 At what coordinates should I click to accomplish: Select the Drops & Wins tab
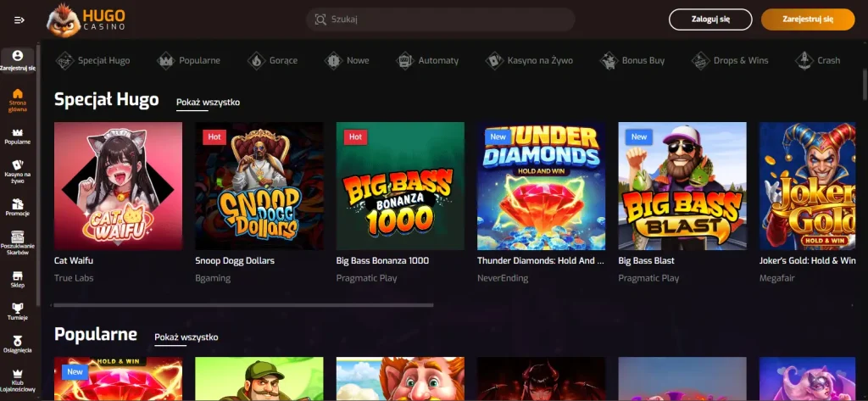click(x=741, y=60)
